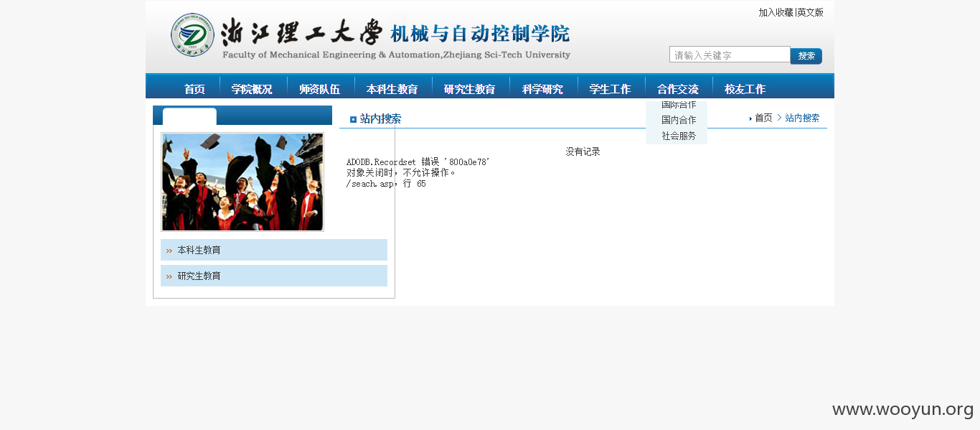Open 研究生教育 in the left sidebar
The image size is (980, 430).
click(x=274, y=276)
